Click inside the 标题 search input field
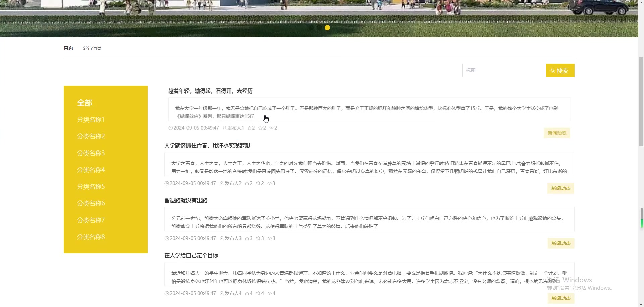Image resolution: width=644 pixels, height=307 pixels. (503, 70)
